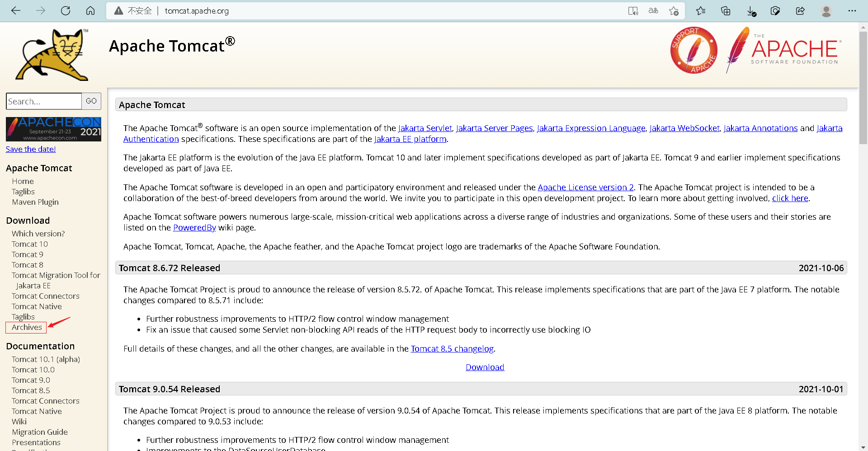The height and width of the screenshot is (451, 868).
Task: Launch the Web capture tool
Action: pos(775,11)
